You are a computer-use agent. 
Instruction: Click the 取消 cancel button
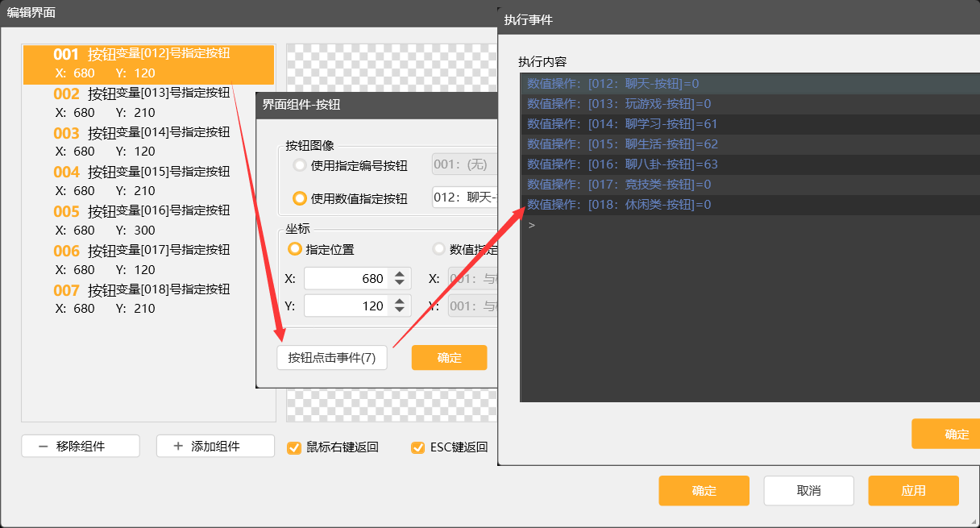[x=808, y=491]
